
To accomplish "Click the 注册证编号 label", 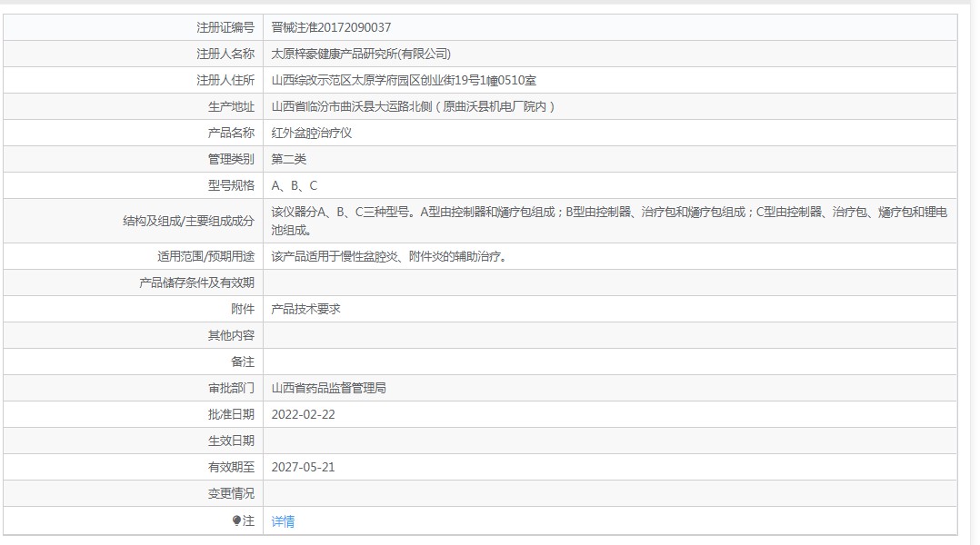I will pyautogui.click(x=225, y=27).
